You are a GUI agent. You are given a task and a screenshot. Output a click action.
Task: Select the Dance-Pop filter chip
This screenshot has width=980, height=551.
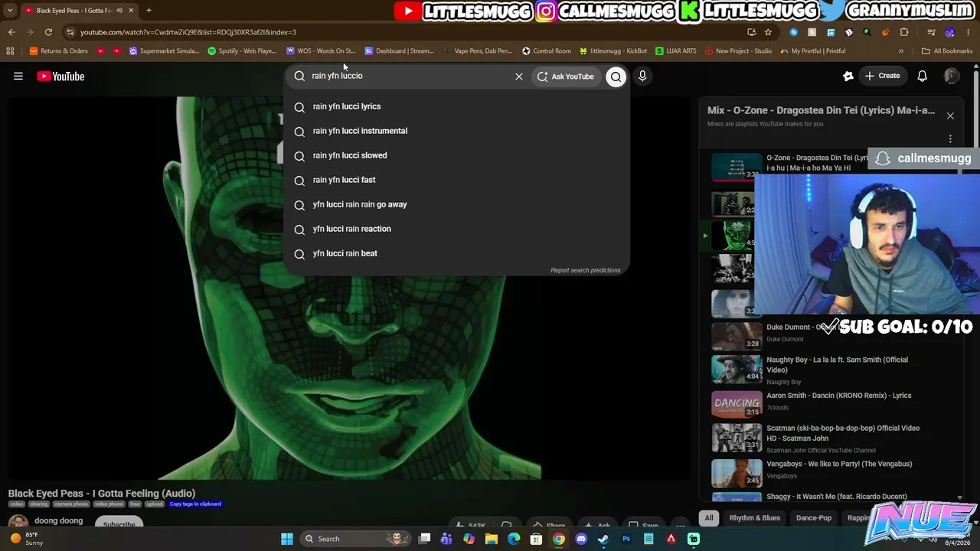[814, 518]
